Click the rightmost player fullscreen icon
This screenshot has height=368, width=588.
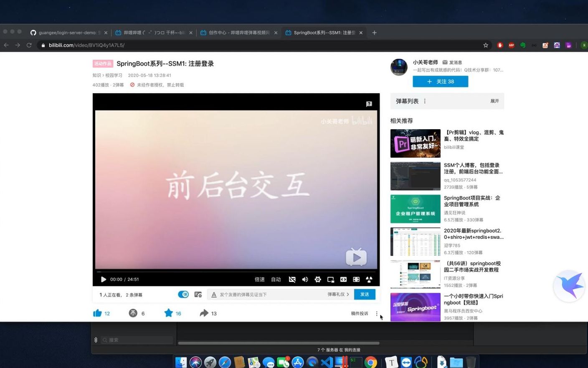pos(369,279)
